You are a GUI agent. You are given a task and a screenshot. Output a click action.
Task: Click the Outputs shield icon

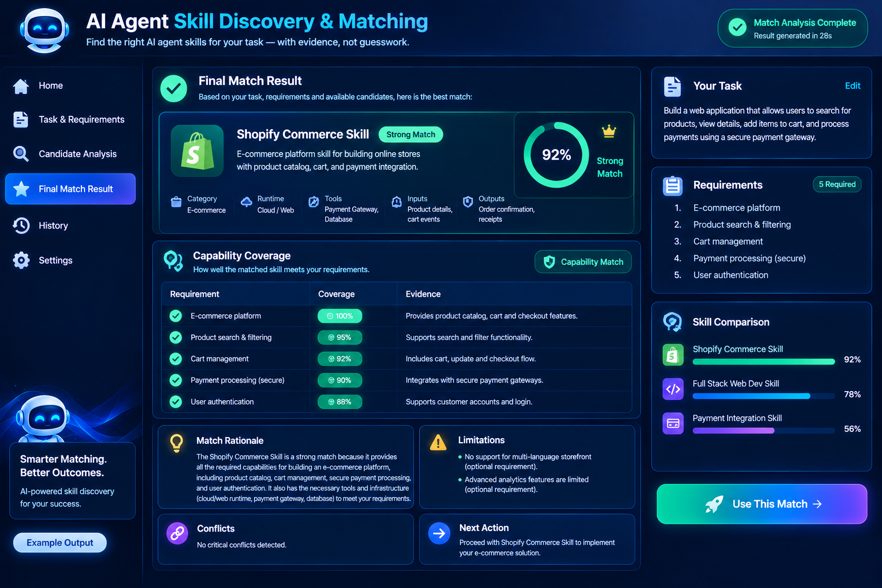(x=468, y=202)
